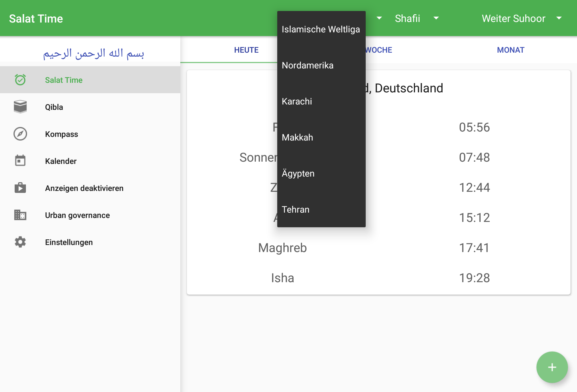Click the Anzeigen deaktivieren shop icon
Image resolution: width=577 pixels, height=392 pixels.
[20, 188]
